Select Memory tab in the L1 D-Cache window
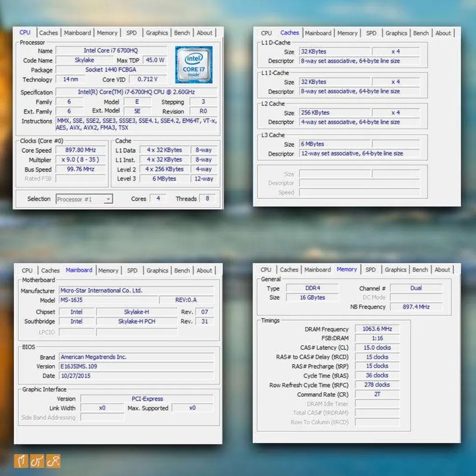 [x=347, y=33]
